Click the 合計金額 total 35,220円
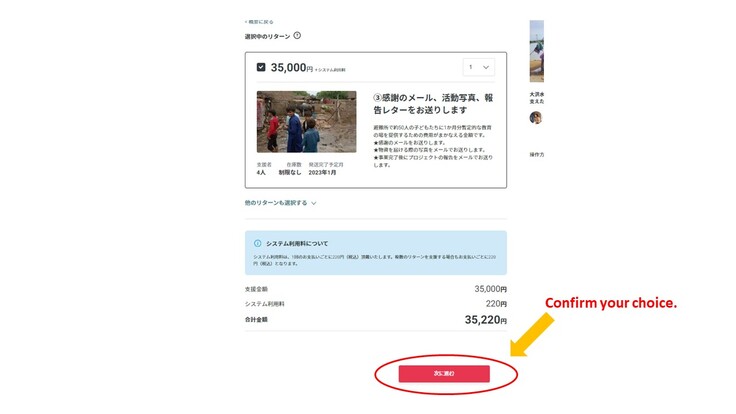The image size is (736, 414). click(x=485, y=320)
